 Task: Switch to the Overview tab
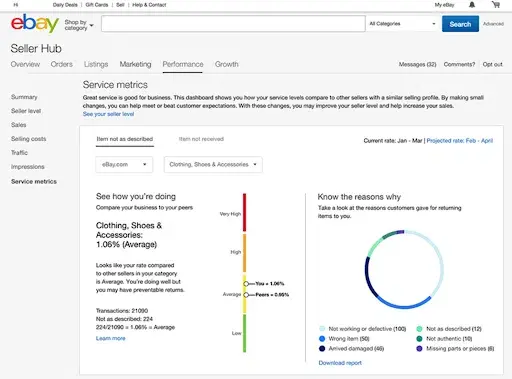tap(25, 64)
